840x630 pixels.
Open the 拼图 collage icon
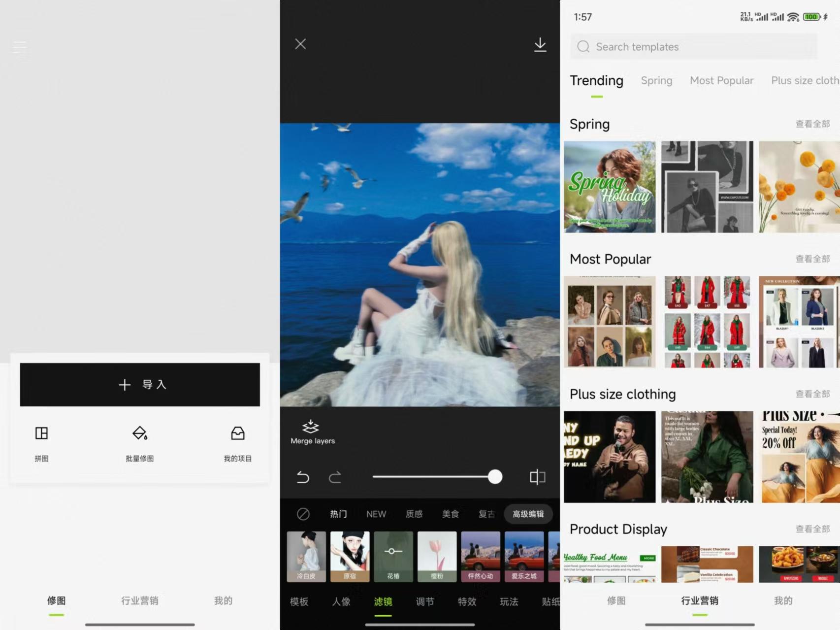coord(42,433)
